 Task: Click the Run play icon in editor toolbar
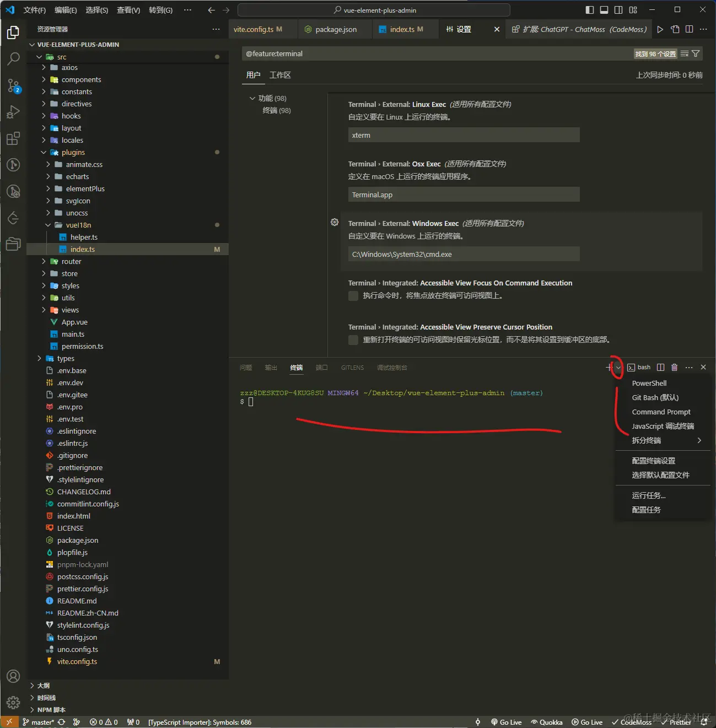660,29
